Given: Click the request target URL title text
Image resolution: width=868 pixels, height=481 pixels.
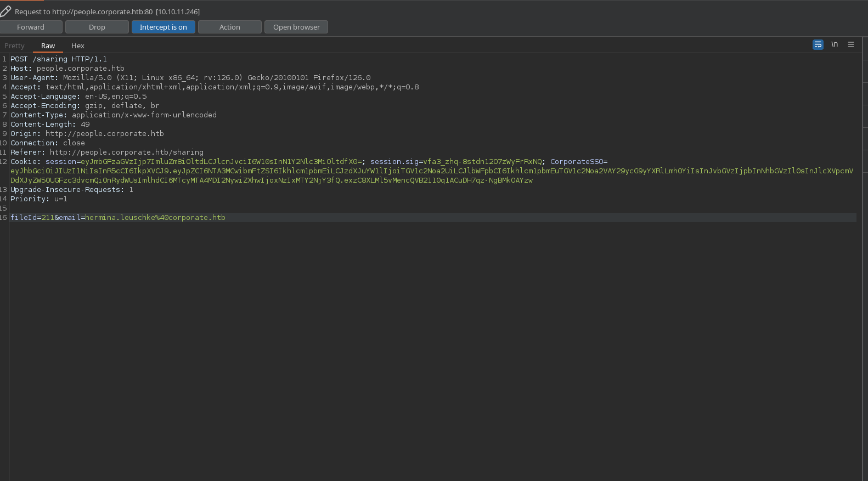Looking at the screenshot, I should tap(107, 12).
